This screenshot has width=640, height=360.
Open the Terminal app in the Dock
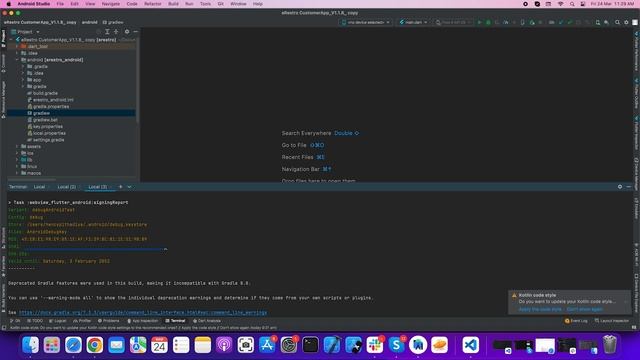pyautogui.click(x=310, y=345)
